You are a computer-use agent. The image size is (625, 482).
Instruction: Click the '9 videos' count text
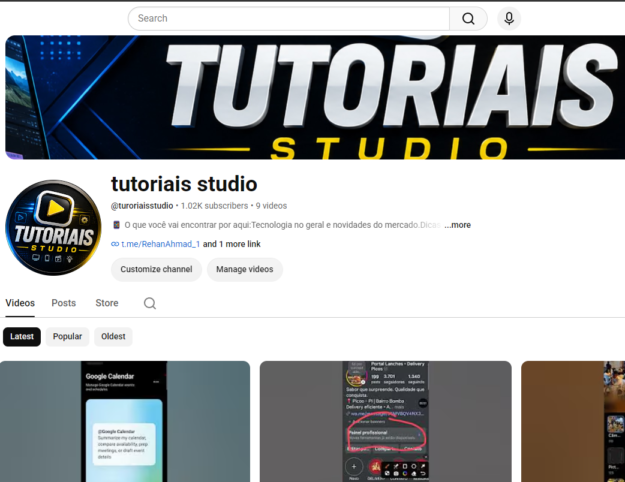click(271, 206)
